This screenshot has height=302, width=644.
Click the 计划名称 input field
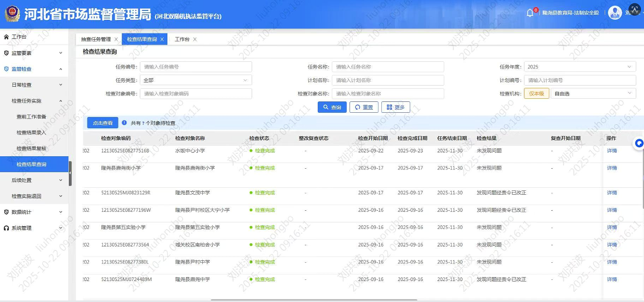tap(388, 80)
